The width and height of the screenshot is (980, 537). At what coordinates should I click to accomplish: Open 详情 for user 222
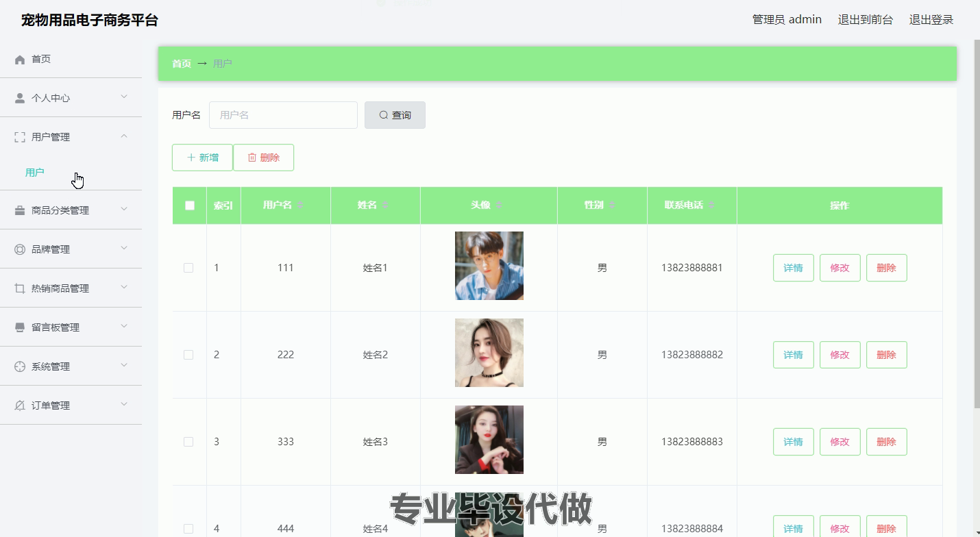point(793,355)
